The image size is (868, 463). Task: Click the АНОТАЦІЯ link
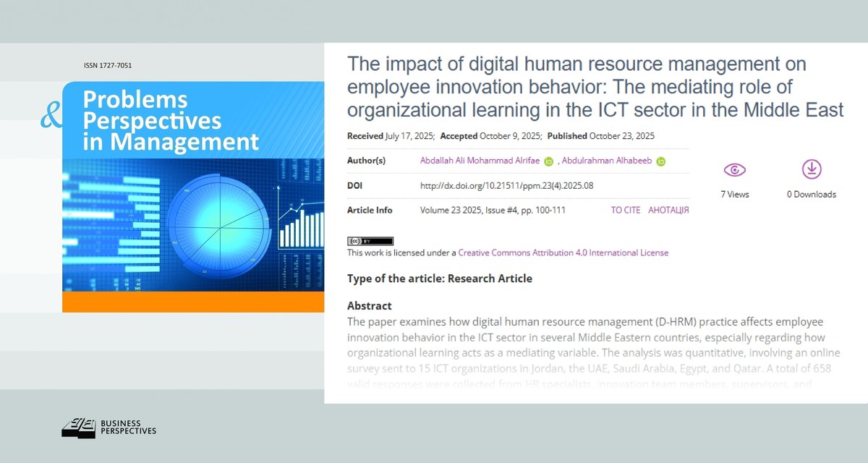668,211
